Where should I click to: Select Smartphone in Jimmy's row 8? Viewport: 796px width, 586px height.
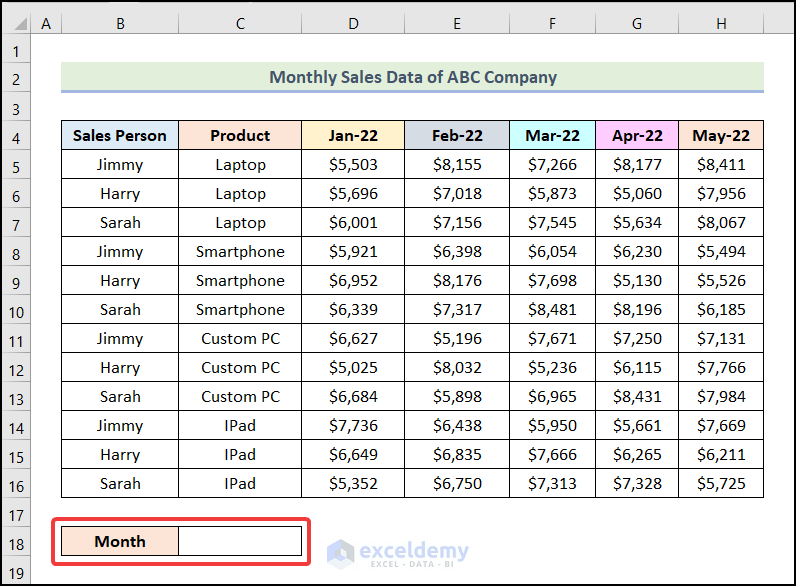240,251
